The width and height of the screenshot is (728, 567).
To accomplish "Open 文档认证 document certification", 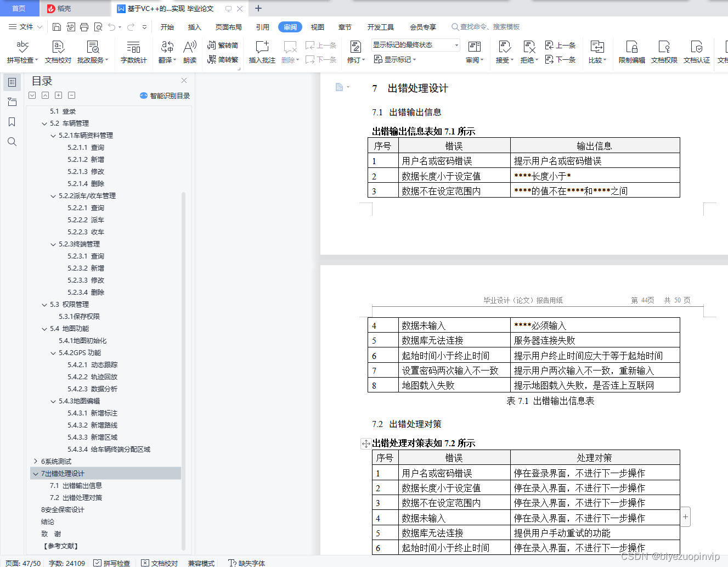I will click(x=696, y=52).
